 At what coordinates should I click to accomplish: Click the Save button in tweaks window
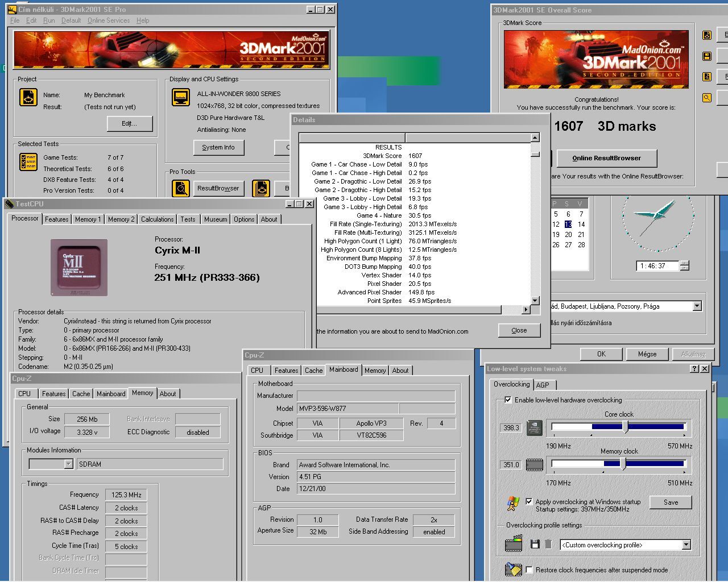pos(671,502)
